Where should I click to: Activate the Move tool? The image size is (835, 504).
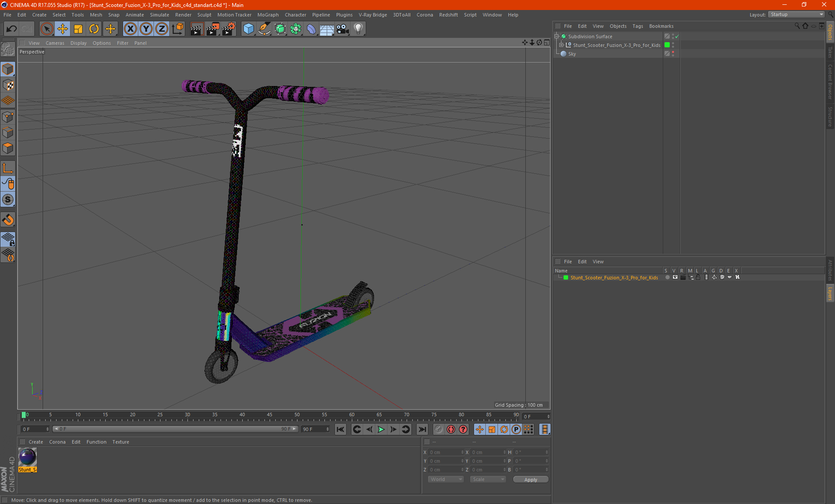coord(63,29)
